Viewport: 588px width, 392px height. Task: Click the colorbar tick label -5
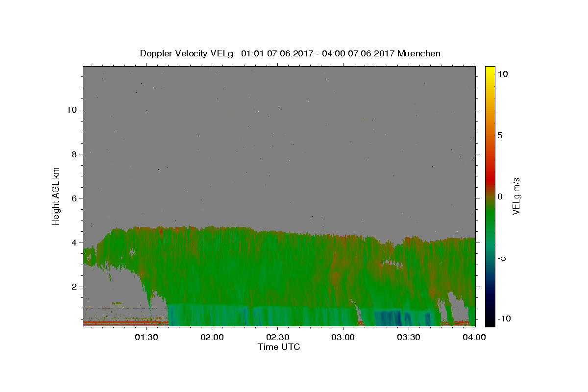(501, 258)
